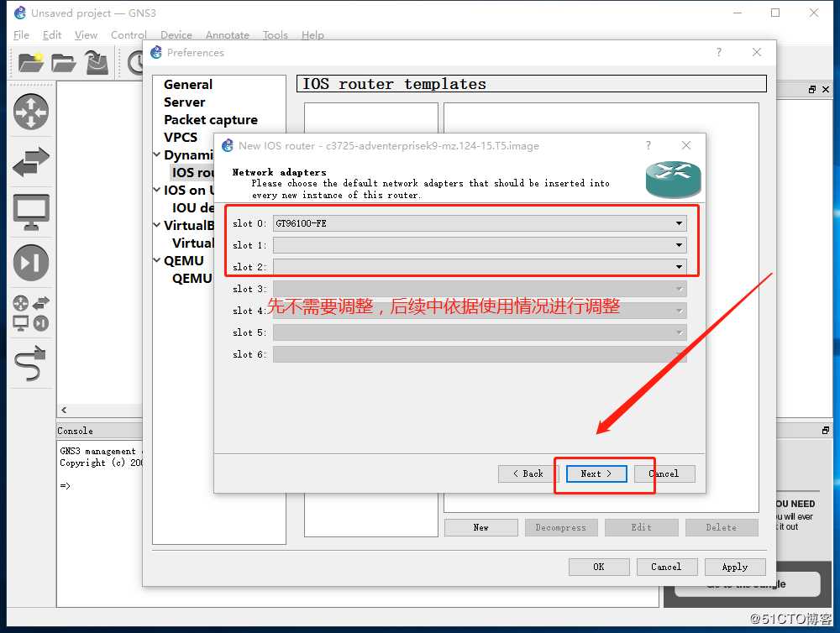Close the Preferences dialog
Viewport: 840px width, 633px height.
click(x=757, y=52)
